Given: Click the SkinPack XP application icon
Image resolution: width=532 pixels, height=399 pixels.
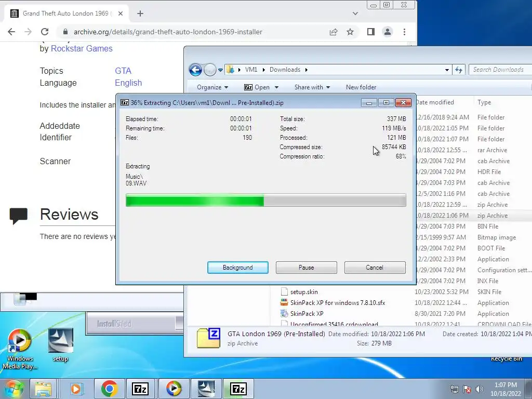Looking at the screenshot, I should click(x=284, y=313).
